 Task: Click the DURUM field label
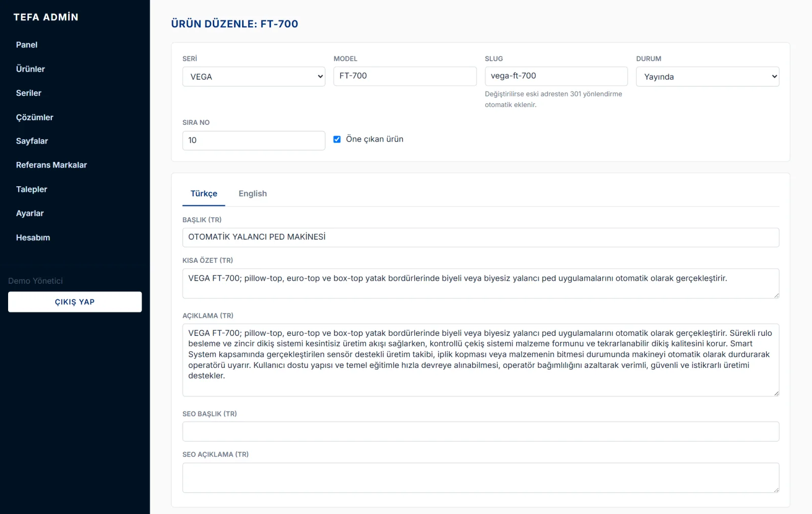(x=649, y=59)
